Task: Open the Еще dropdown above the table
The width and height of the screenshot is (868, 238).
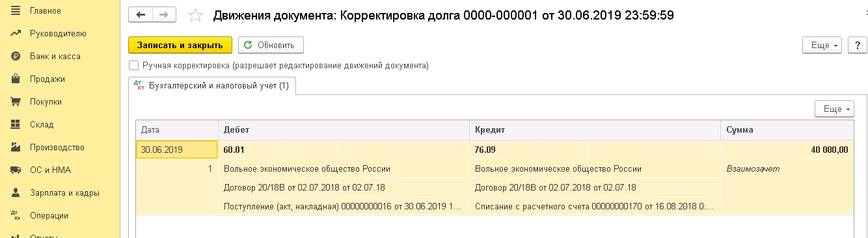Action: [x=835, y=109]
